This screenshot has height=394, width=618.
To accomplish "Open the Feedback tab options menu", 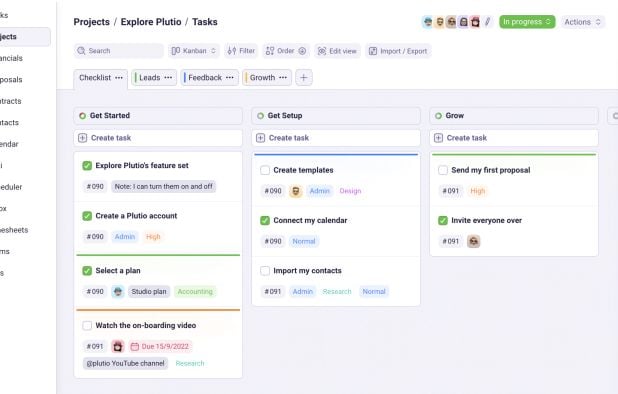I will point(230,78).
